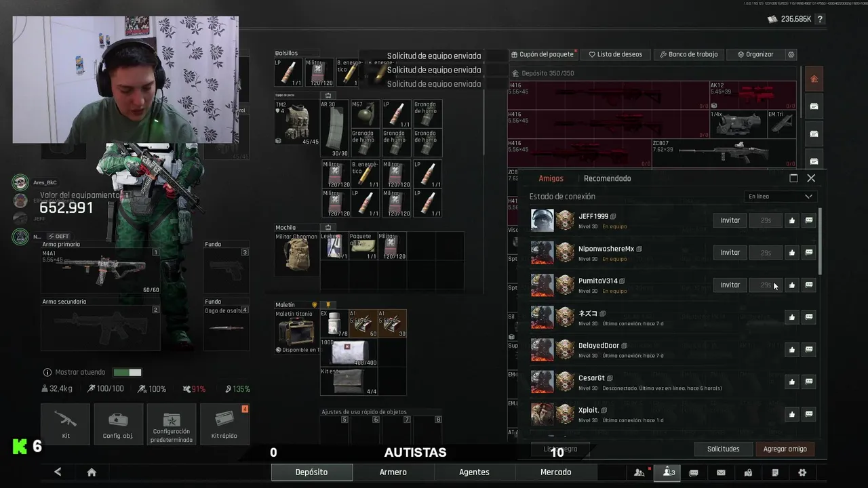Invite JEFF1999 to team
This screenshot has width=868, height=488.
coord(730,220)
